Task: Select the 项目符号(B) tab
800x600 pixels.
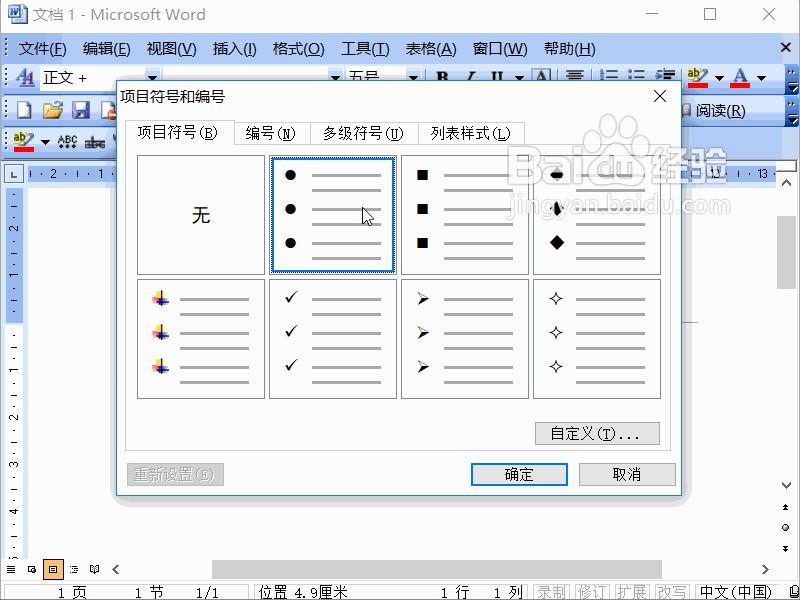Action: (179, 133)
